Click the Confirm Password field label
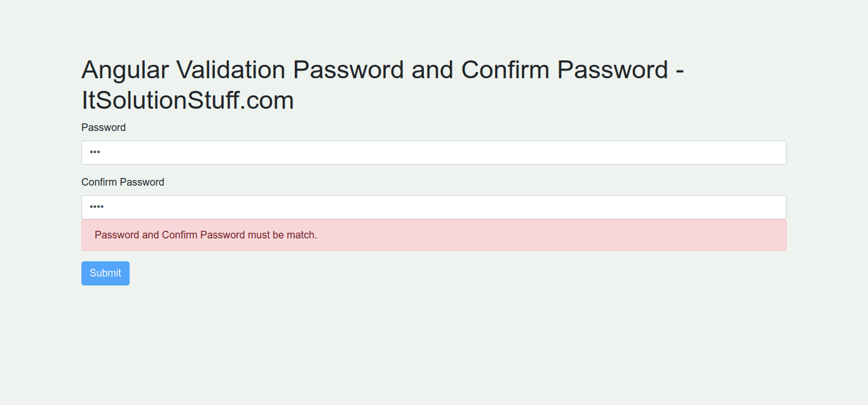 (x=123, y=182)
